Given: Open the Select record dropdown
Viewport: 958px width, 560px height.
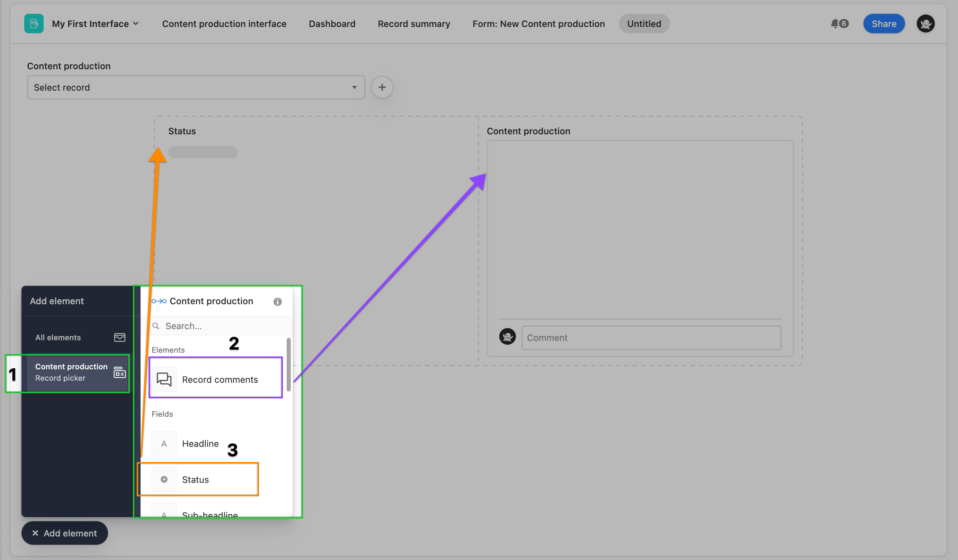Looking at the screenshot, I should tap(196, 87).
